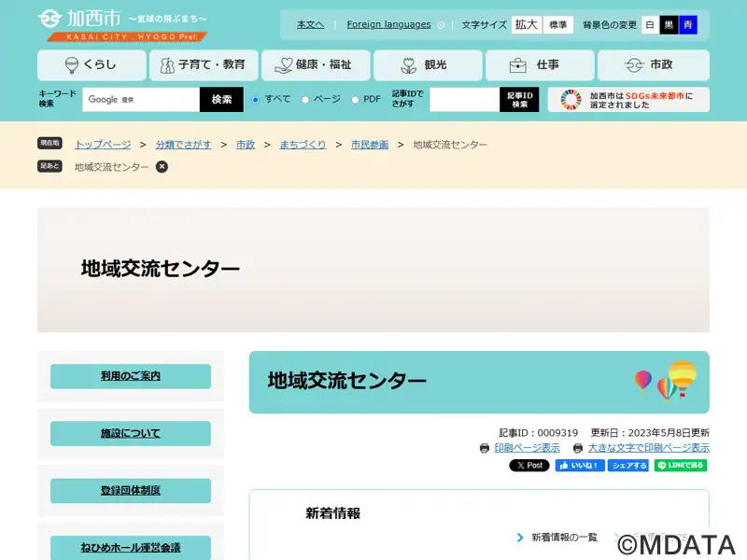Send page via LINE button

pyautogui.click(x=680, y=466)
